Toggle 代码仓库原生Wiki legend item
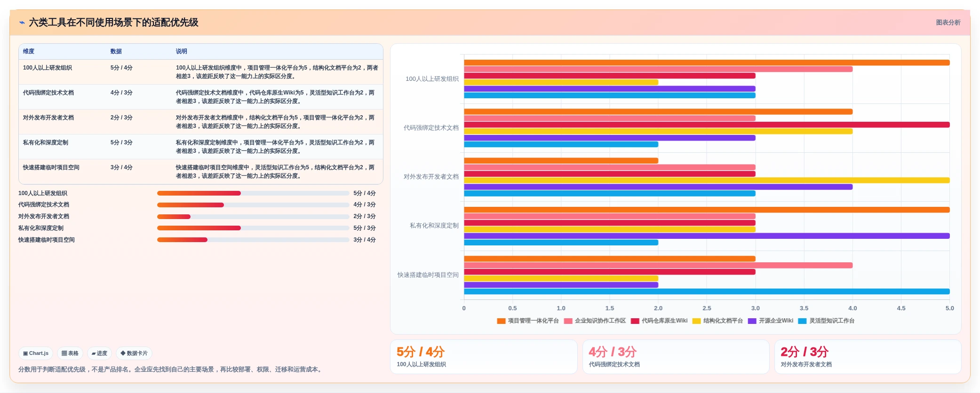Image resolution: width=980 pixels, height=393 pixels. 659,321
